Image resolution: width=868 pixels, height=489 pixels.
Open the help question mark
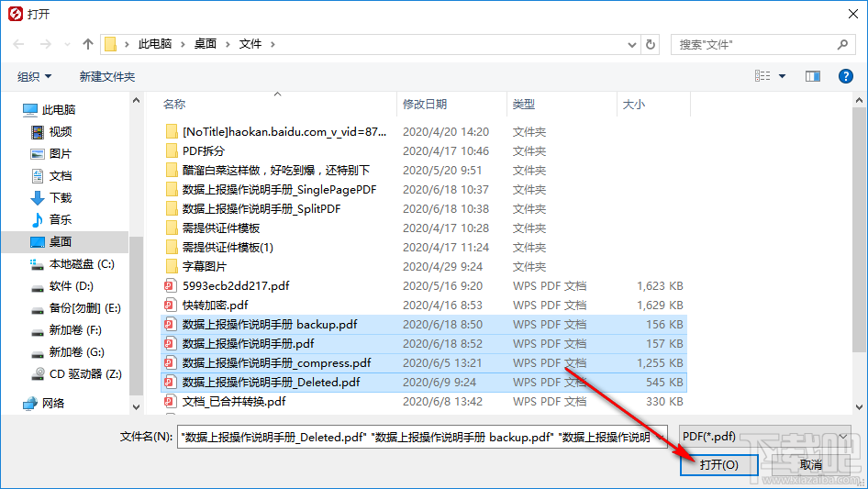(845, 76)
